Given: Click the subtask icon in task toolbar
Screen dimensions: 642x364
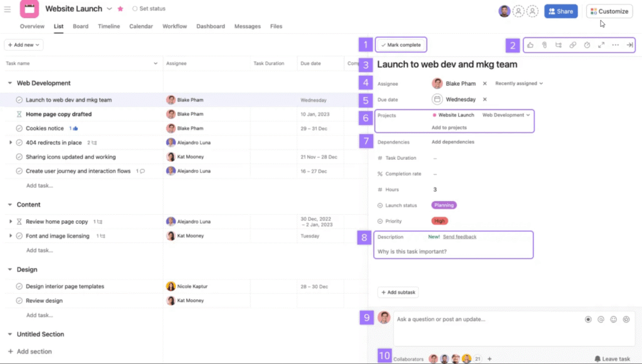Looking at the screenshot, I should pos(559,45).
